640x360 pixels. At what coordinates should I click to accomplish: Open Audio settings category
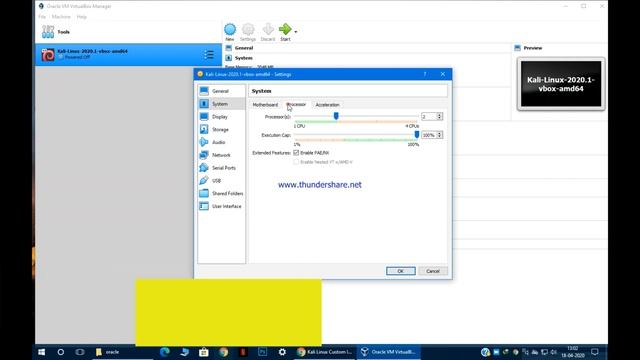click(222, 142)
